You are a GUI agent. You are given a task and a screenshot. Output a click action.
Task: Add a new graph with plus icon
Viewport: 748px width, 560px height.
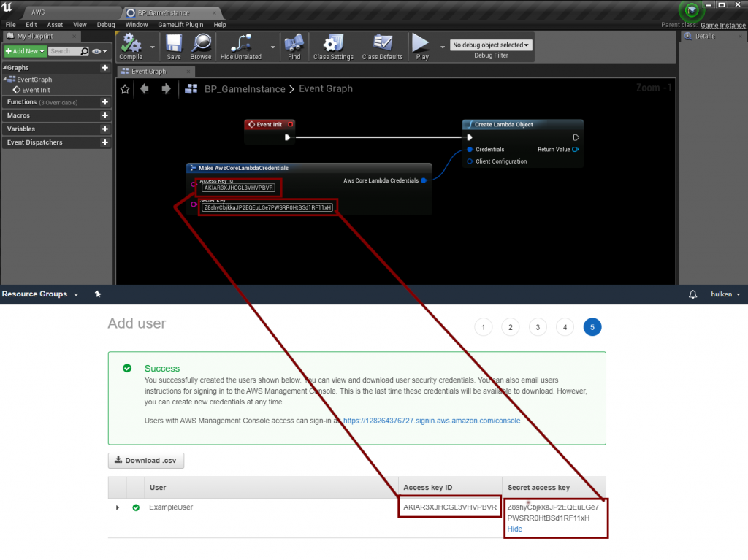pos(105,68)
